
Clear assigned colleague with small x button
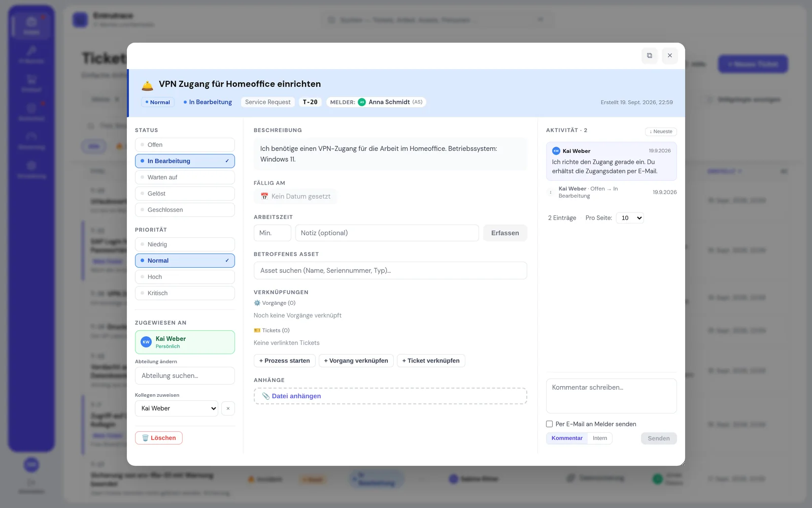(228, 408)
